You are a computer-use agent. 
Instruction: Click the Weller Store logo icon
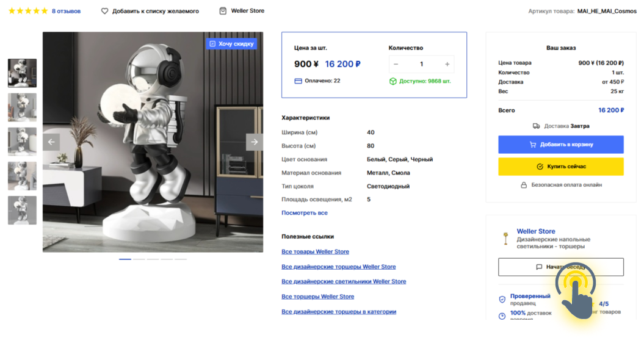(505, 238)
